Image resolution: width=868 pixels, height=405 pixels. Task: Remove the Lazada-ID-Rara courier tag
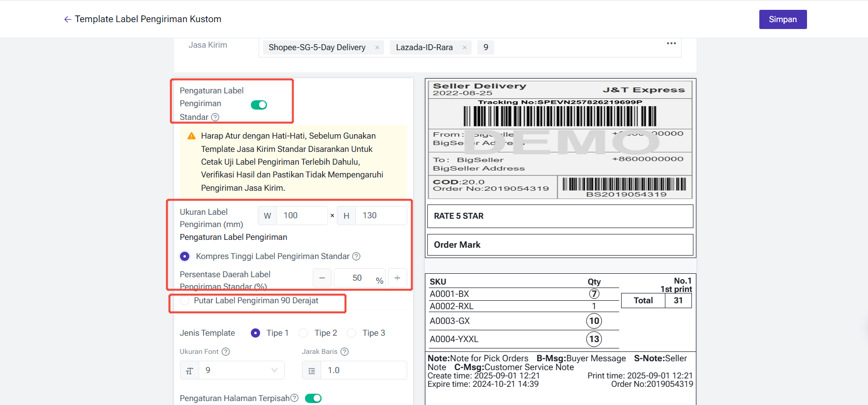[x=464, y=48]
